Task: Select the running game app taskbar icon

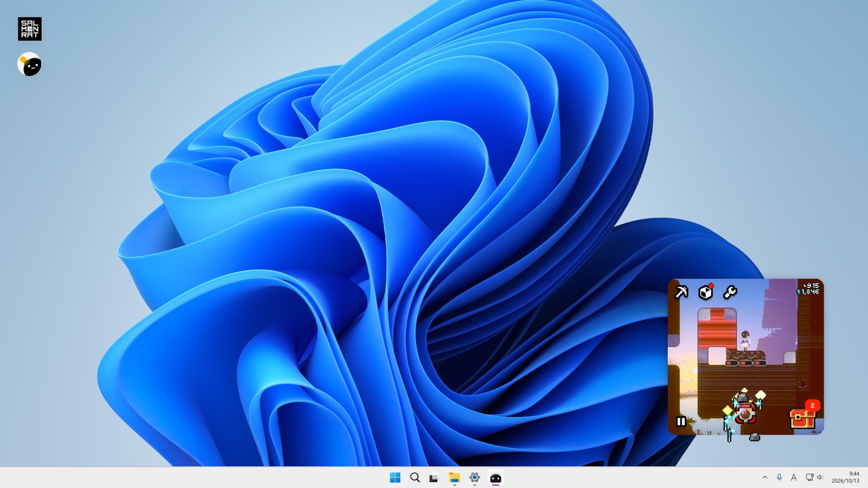Action: (495, 478)
